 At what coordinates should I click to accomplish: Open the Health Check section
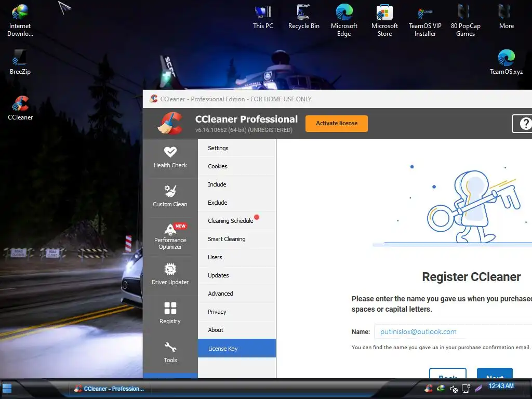pos(170,158)
